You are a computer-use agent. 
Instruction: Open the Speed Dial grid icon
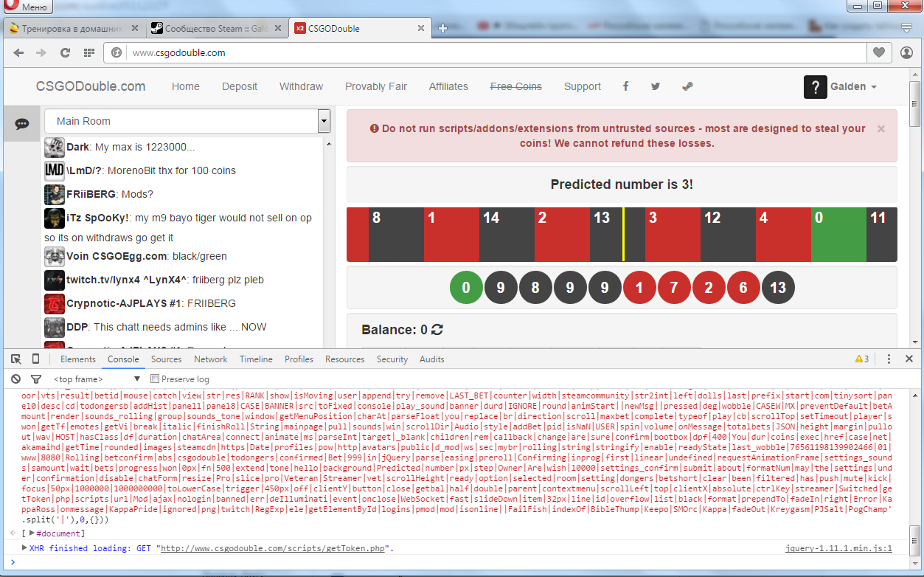click(88, 53)
